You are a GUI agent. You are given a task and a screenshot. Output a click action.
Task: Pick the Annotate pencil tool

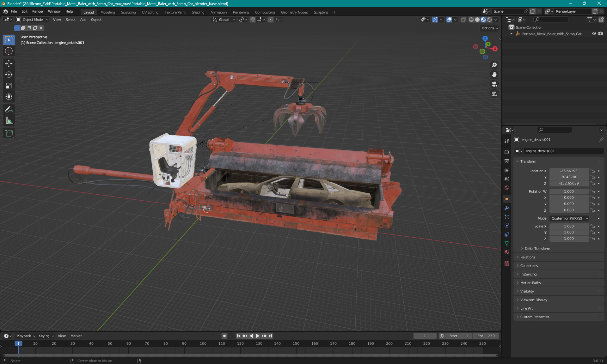(x=9, y=109)
